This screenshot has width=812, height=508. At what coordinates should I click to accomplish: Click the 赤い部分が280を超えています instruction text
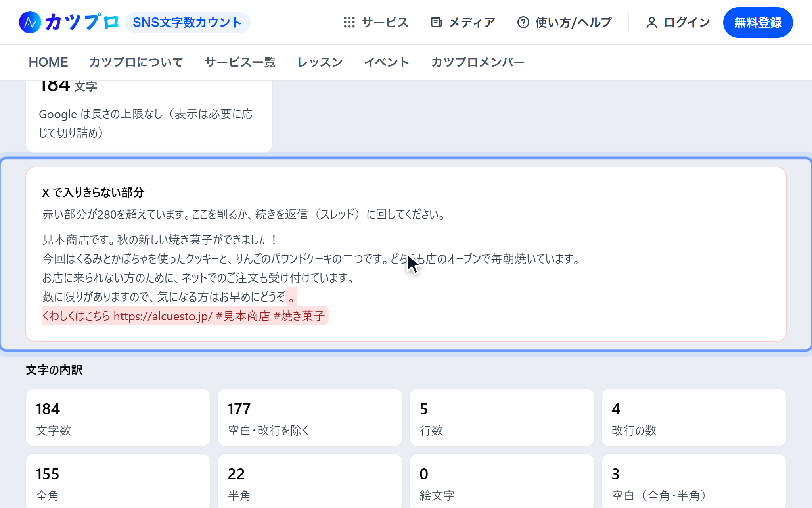pyautogui.click(x=244, y=214)
